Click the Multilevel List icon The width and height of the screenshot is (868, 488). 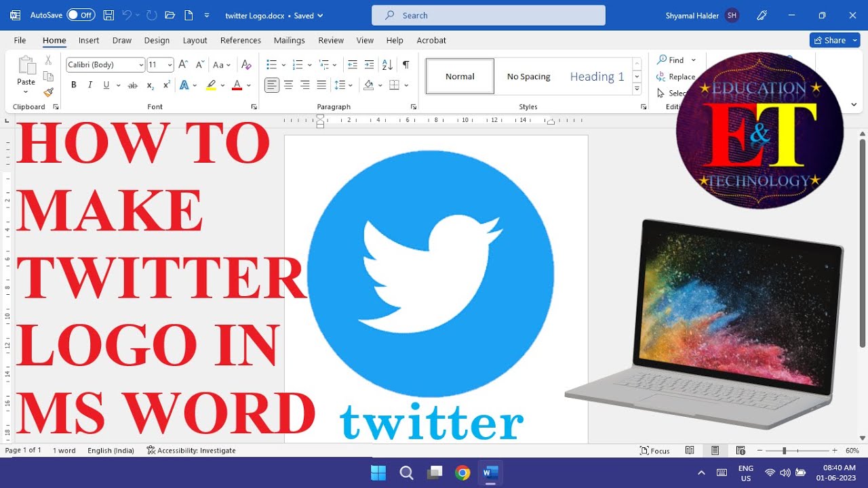(323, 65)
